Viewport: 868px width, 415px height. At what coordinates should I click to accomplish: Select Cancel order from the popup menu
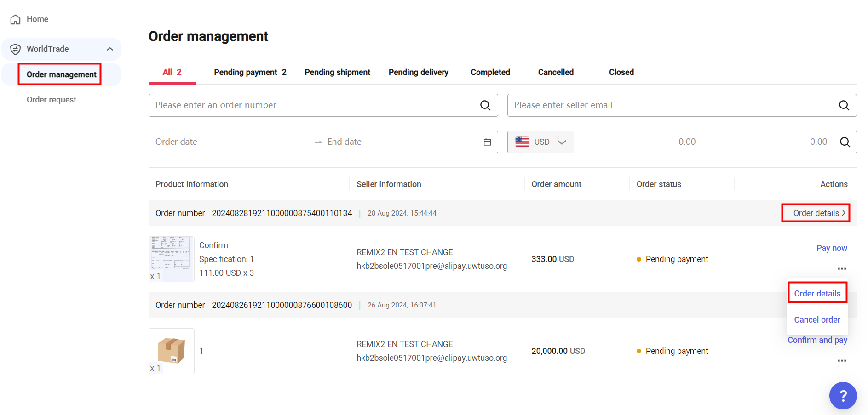pos(817,320)
